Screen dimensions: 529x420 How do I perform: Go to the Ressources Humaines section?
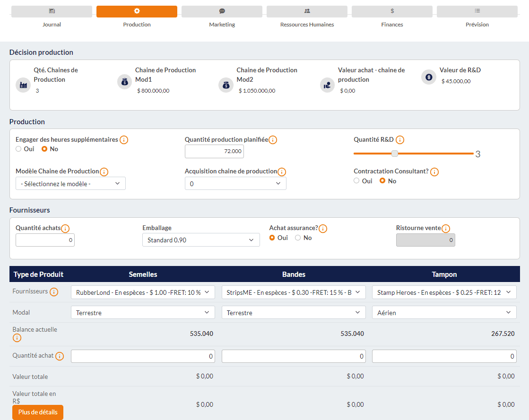(x=307, y=12)
